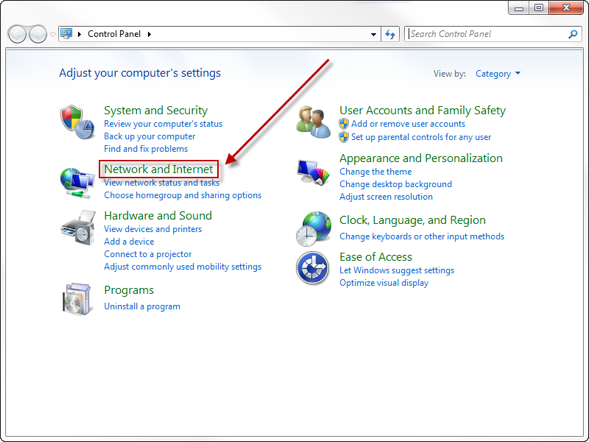The image size is (589, 442).
Task: Expand the View by Category dropdown
Action: click(x=498, y=74)
